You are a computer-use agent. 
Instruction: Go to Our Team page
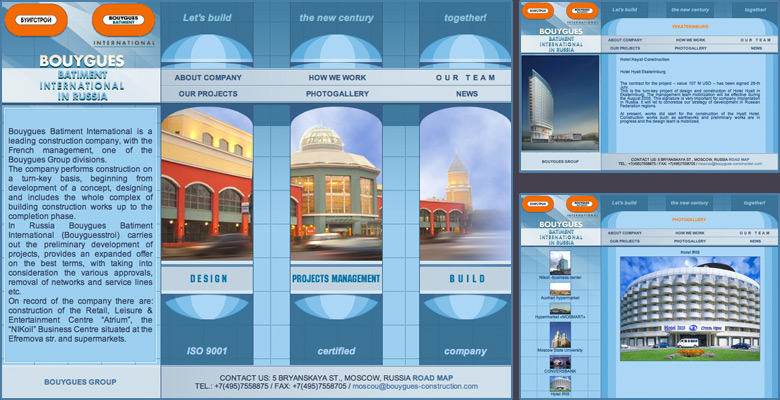465,77
